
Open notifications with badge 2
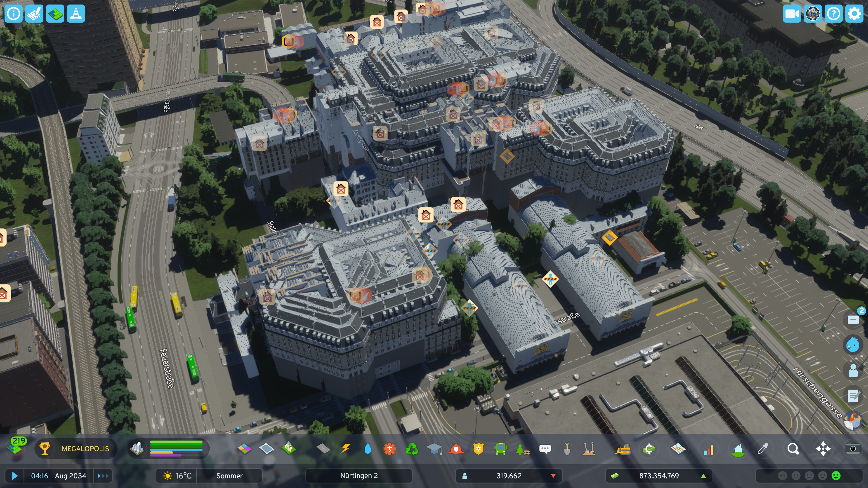(x=853, y=319)
